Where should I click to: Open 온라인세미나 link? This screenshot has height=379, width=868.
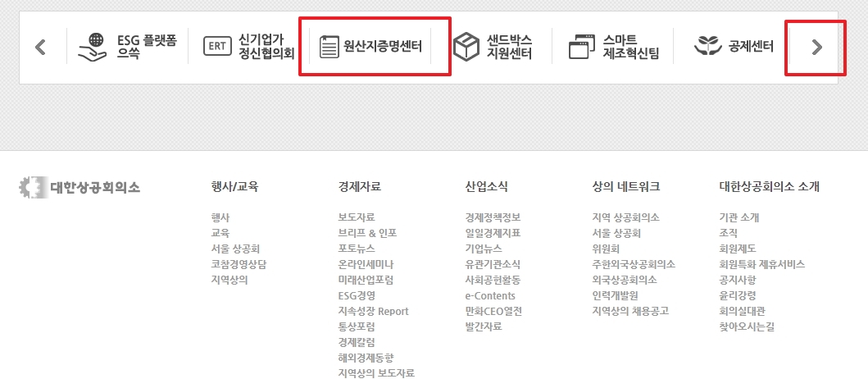pos(366,264)
